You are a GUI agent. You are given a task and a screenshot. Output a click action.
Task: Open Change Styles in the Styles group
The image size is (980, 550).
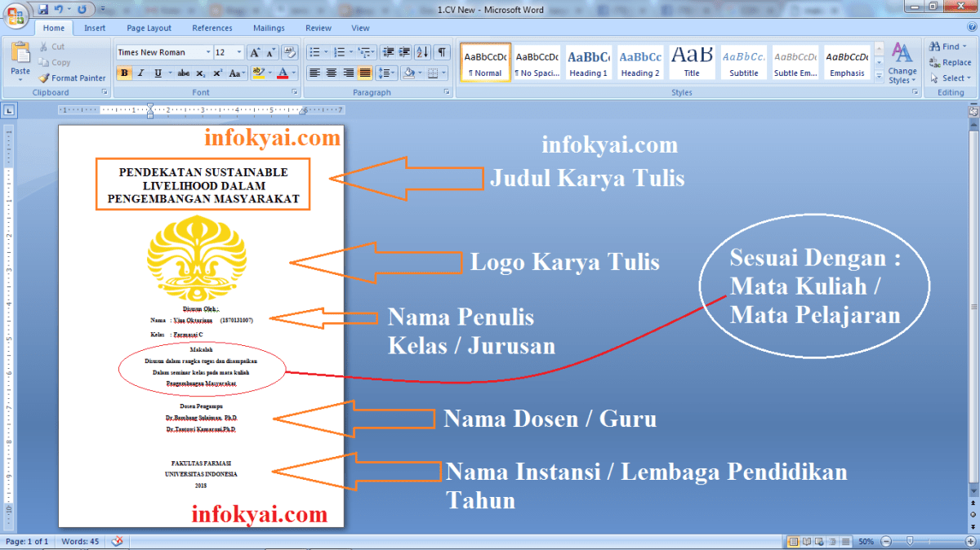[902, 62]
